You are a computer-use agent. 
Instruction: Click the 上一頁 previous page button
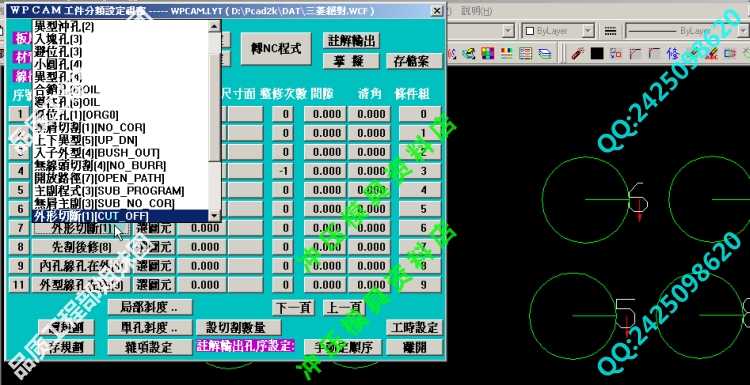(x=344, y=308)
